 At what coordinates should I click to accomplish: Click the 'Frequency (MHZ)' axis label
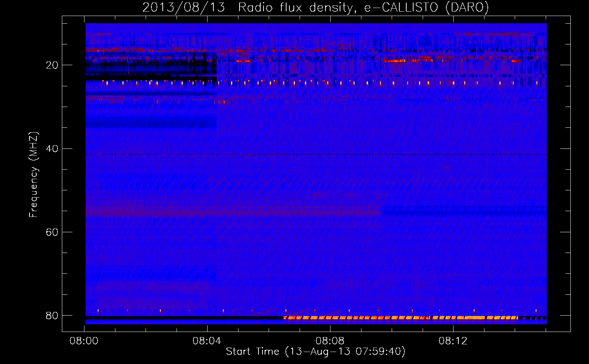33,174
